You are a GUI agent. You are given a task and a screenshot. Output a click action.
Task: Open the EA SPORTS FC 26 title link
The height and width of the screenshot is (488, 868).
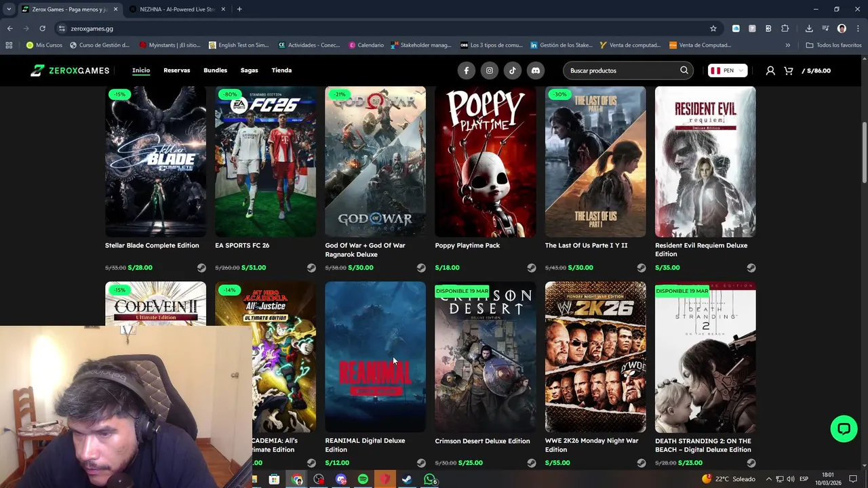pyautogui.click(x=242, y=245)
